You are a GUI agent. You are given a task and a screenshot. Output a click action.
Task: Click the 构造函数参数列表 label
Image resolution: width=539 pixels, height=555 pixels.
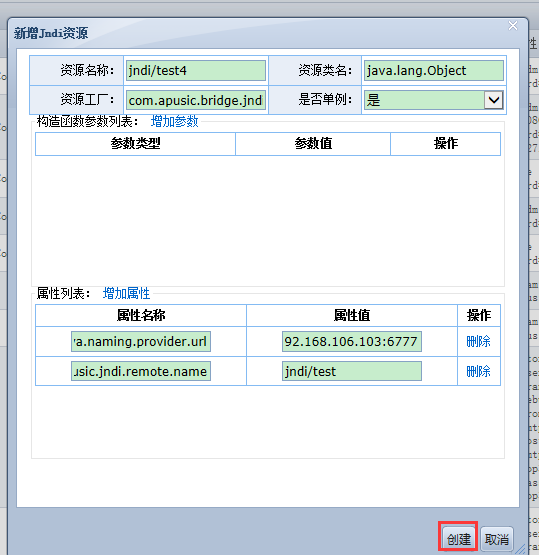click(87, 121)
